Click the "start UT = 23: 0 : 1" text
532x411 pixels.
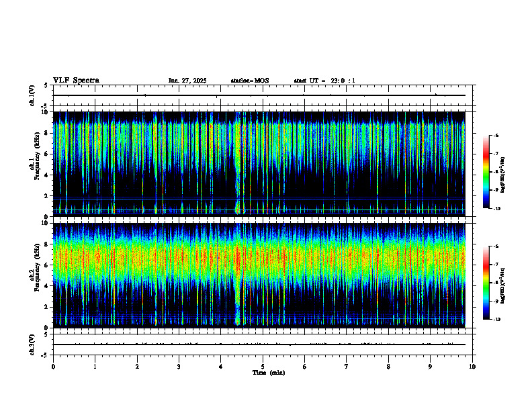click(x=324, y=81)
